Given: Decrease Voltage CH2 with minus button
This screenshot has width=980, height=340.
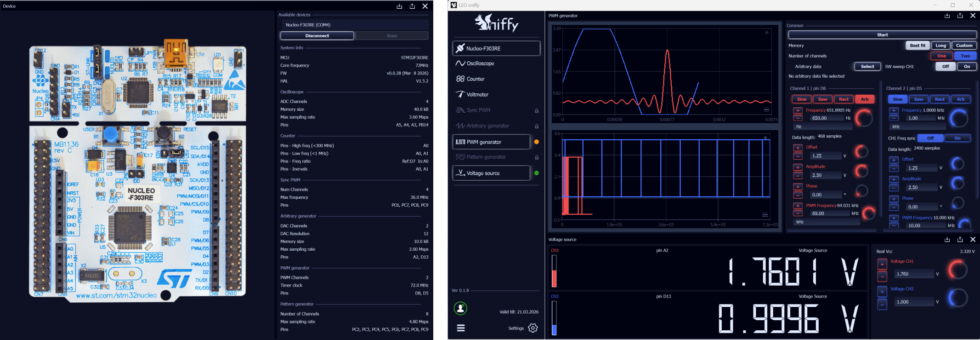Looking at the screenshot, I should (x=882, y=305).
